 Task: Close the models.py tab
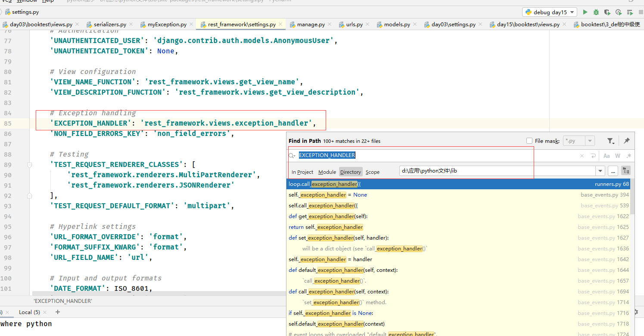(414, 25)
